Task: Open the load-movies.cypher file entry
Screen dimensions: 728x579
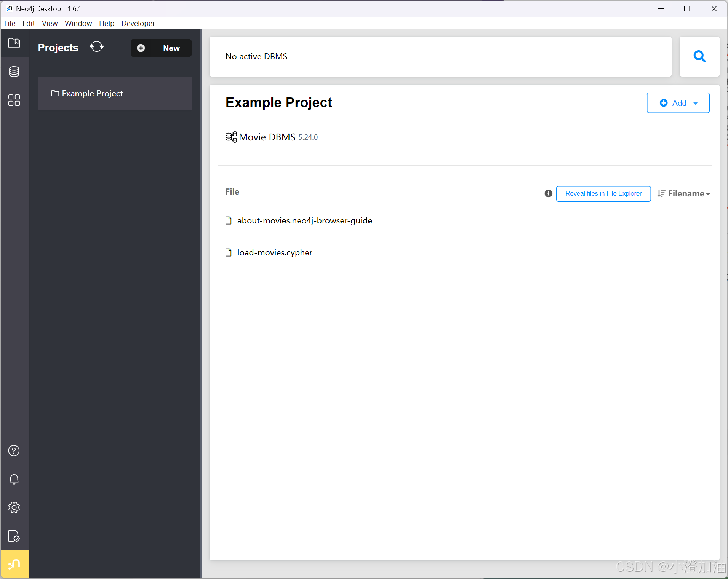Action: (x=274, y=252)
